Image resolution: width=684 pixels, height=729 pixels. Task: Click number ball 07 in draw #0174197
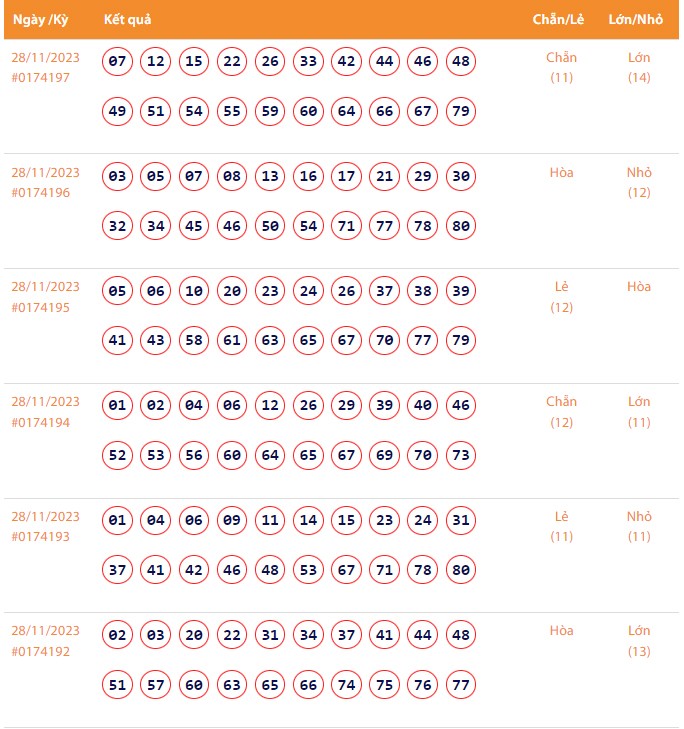coord(118,62)
